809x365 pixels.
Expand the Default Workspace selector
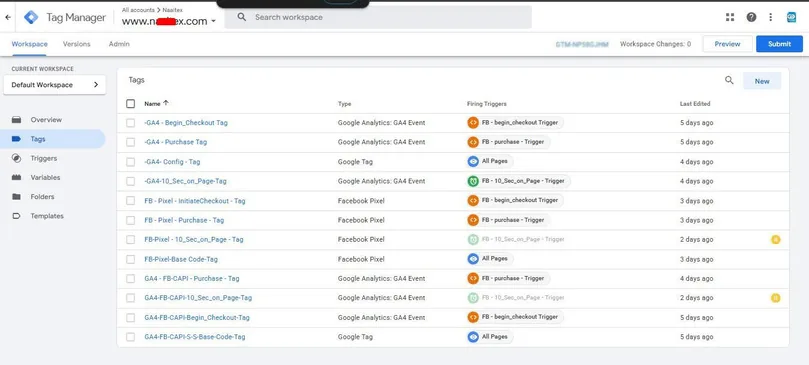55,85
